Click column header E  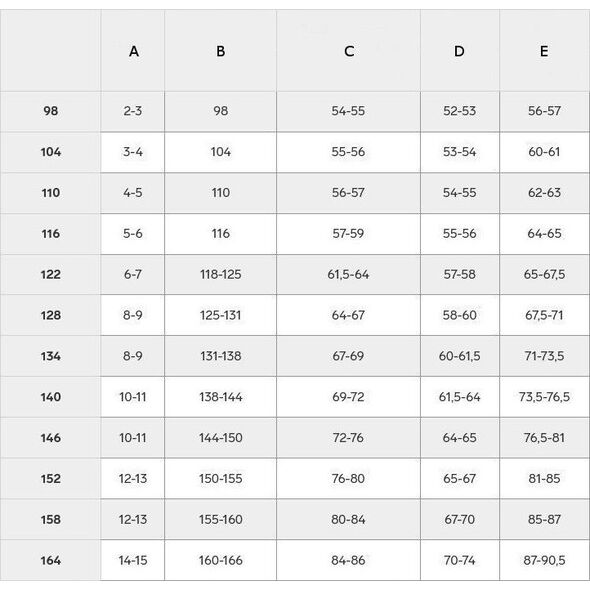pyautogui.click(x=544, y=51)
